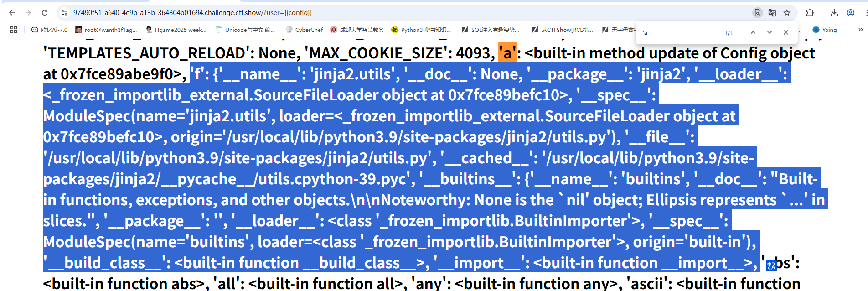Screen dimensions: 868x291
Task: Click the find-in-page icon in address bar
Action: 757,13
